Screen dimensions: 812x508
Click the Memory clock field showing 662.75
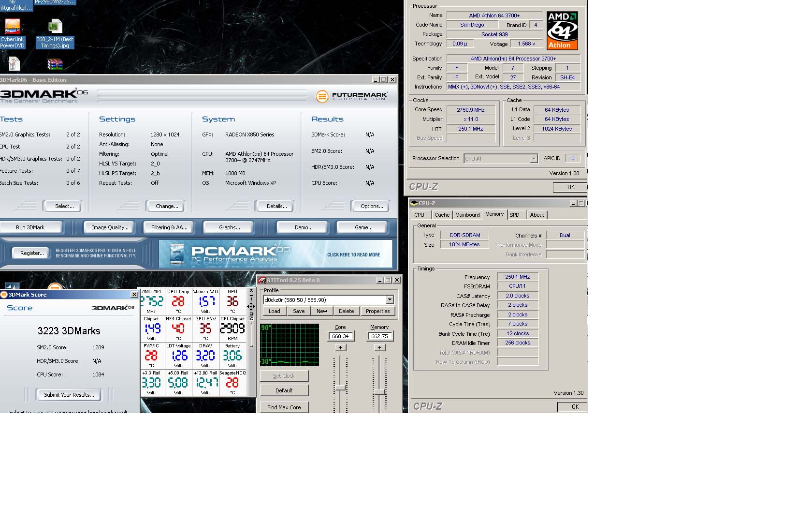(x=379, y=336)
